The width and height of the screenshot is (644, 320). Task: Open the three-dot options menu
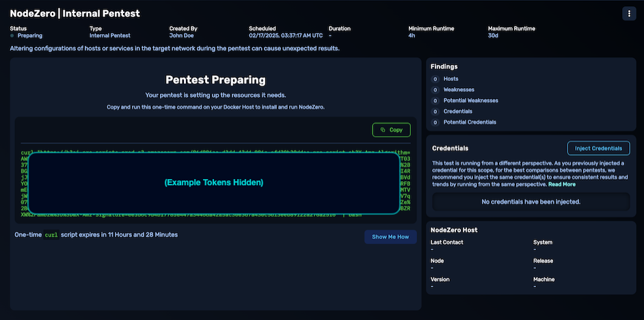click(629, 14)
